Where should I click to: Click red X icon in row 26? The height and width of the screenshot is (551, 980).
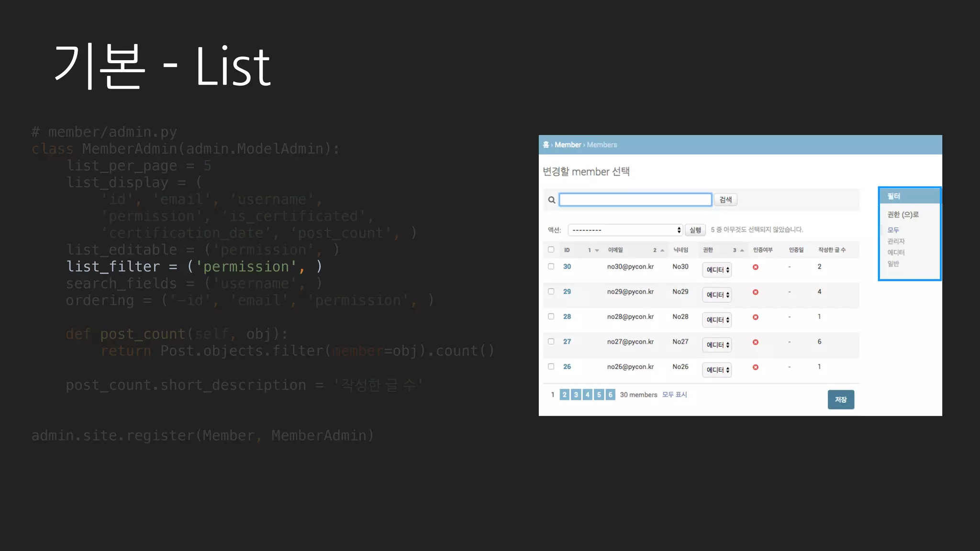[756, 367]
